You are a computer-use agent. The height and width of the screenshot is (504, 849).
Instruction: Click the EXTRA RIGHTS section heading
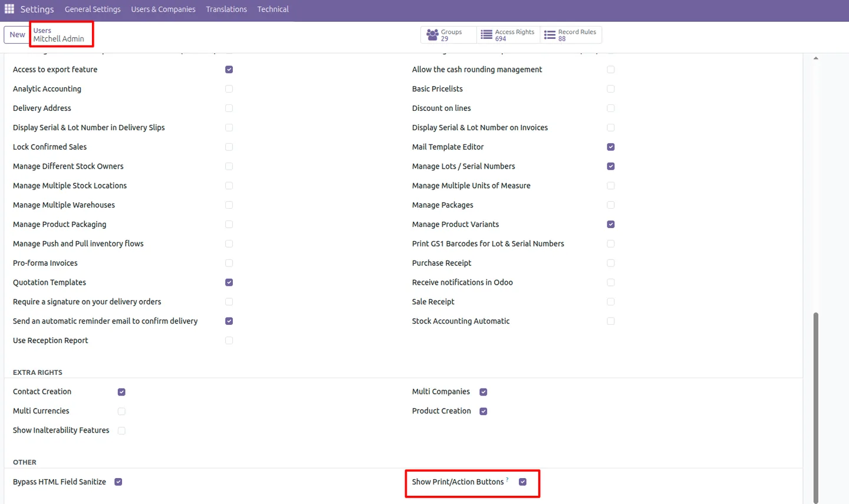pyautogui.click(x=38, y=373)
